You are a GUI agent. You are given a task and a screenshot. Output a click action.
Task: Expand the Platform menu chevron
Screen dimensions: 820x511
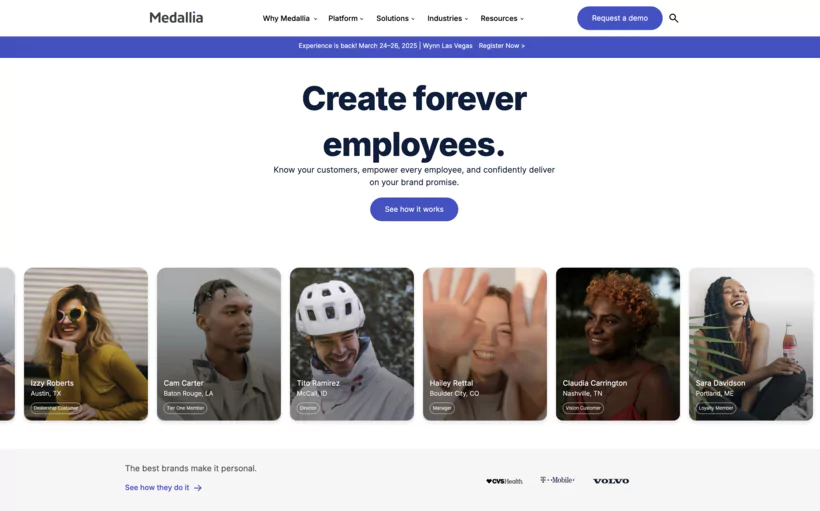(x=361, y=19)
